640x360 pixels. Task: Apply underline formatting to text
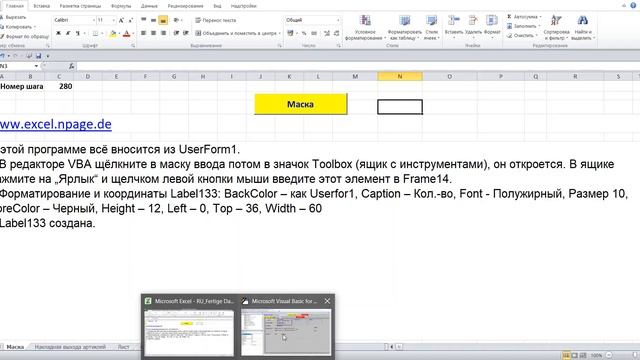(77, 33)
